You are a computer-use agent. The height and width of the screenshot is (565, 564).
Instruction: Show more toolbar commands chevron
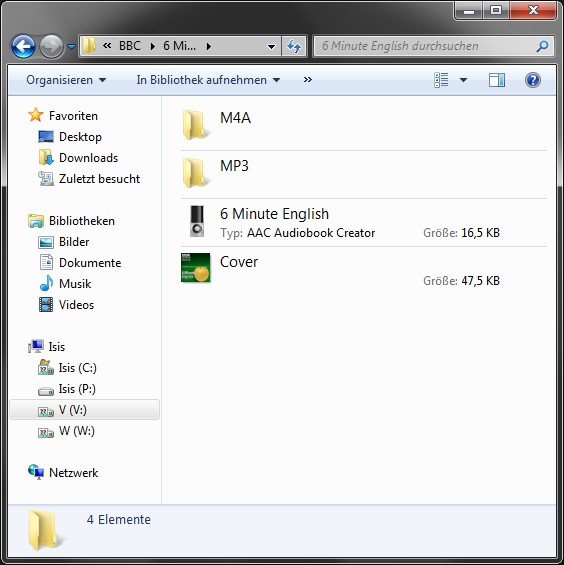pos(307,80)
